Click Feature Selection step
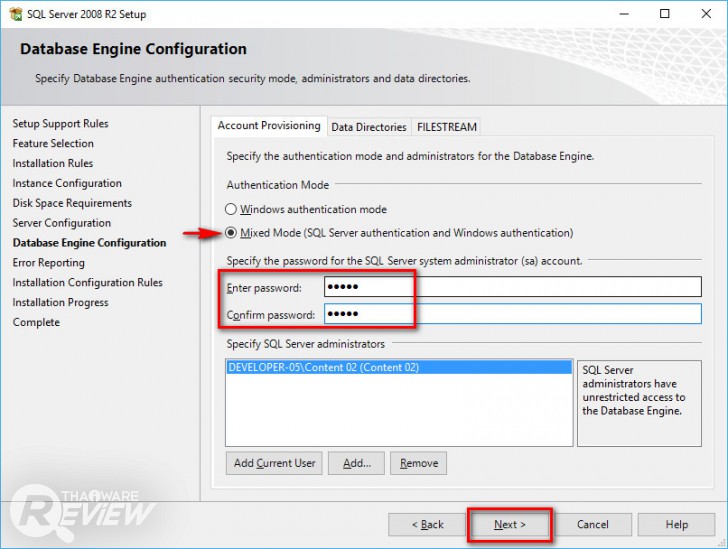 coord(53,144)
